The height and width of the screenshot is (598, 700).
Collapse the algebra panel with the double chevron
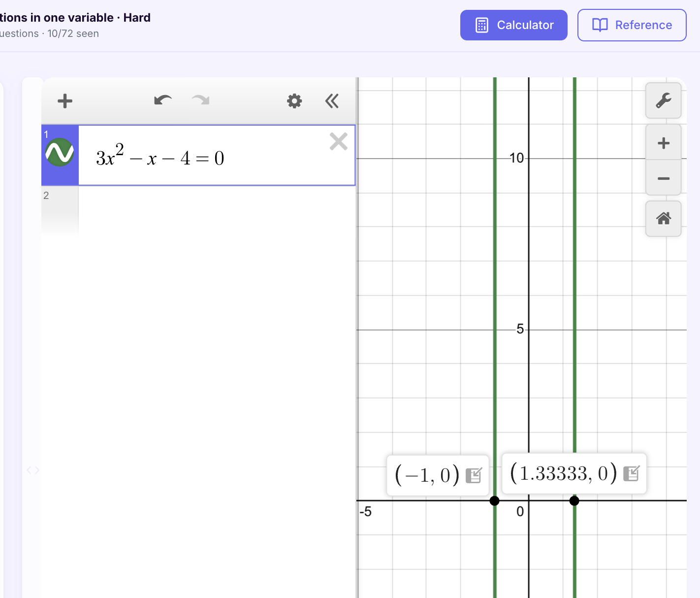click(x=332, y=100)
